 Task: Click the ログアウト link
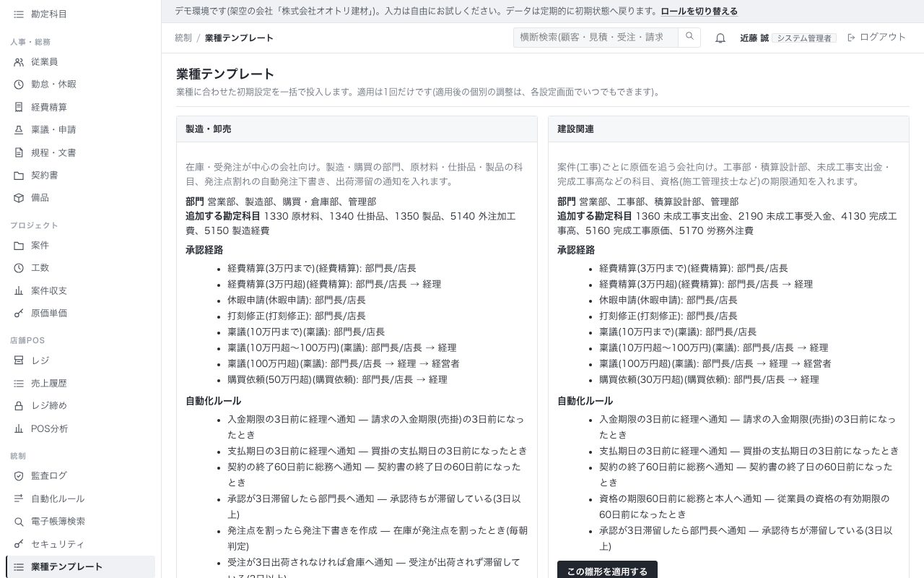click(x=876, y=38)
